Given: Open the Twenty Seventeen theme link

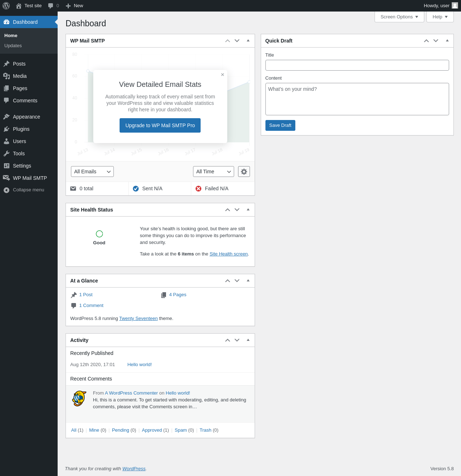Looking at the screenshot, I should pyautogui.click(x=138, y=319).
